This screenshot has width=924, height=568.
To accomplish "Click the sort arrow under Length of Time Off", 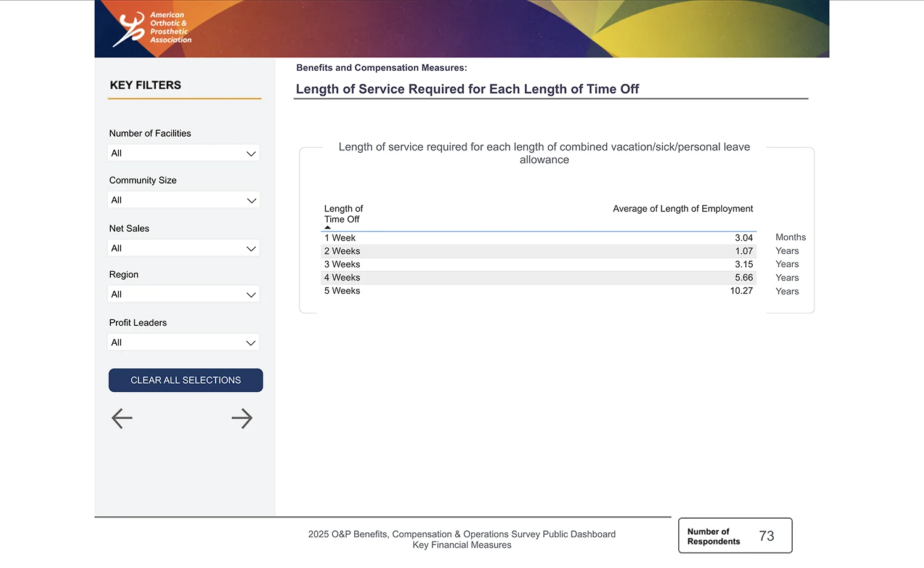I will pos(328,227).
